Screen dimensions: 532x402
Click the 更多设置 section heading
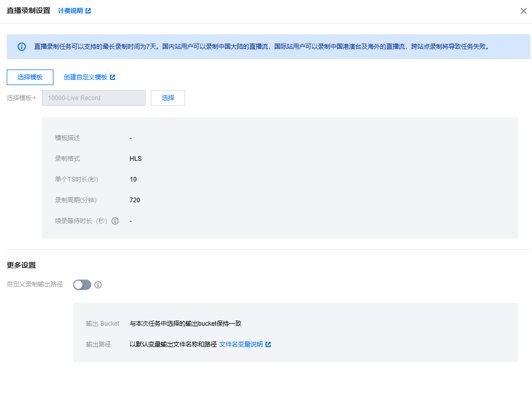coord(21,266)
